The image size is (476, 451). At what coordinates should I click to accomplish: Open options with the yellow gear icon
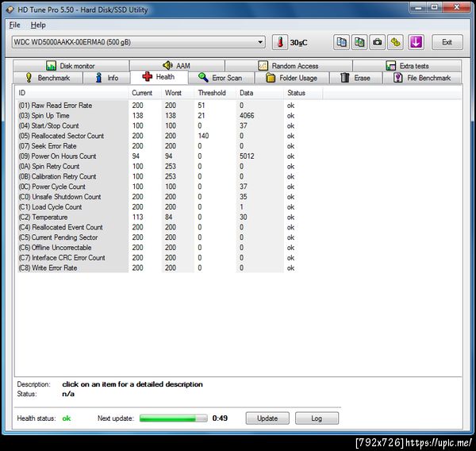click(x=395, y=42)
